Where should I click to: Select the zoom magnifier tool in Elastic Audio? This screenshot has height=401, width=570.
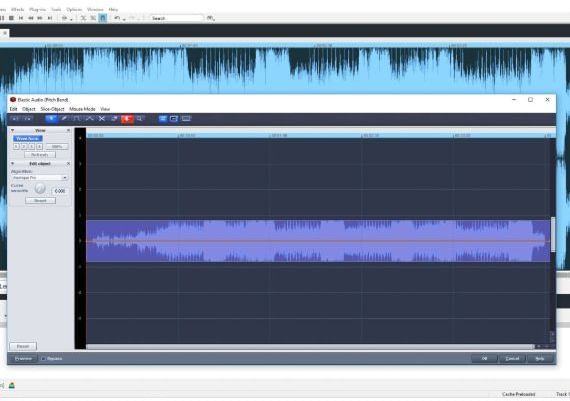(x=140, y=119)
